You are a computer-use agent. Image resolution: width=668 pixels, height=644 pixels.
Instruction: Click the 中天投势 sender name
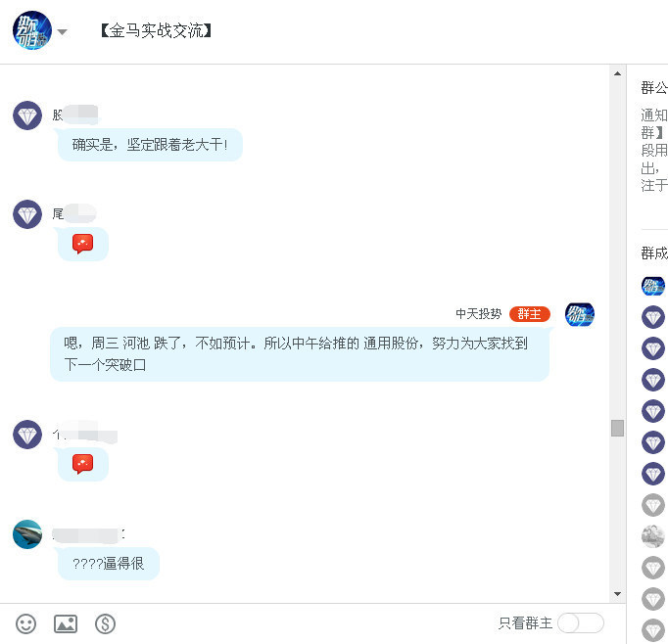[478, 314]
